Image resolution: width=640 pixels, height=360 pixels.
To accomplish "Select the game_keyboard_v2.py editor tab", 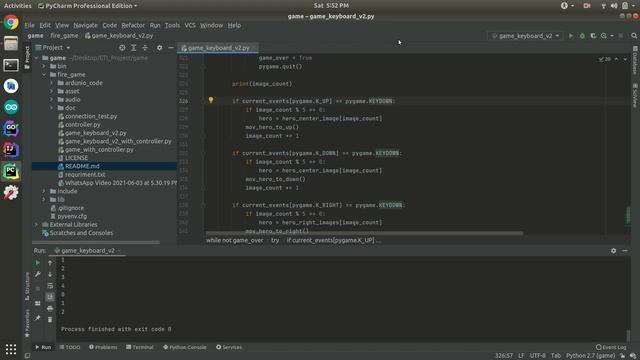I will [x=218, y=48].
